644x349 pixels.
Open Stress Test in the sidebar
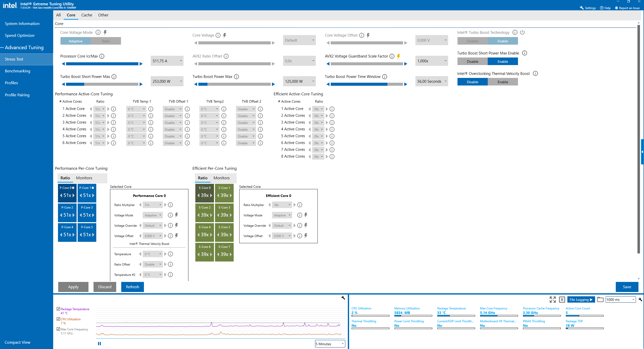tap(14, 59)
